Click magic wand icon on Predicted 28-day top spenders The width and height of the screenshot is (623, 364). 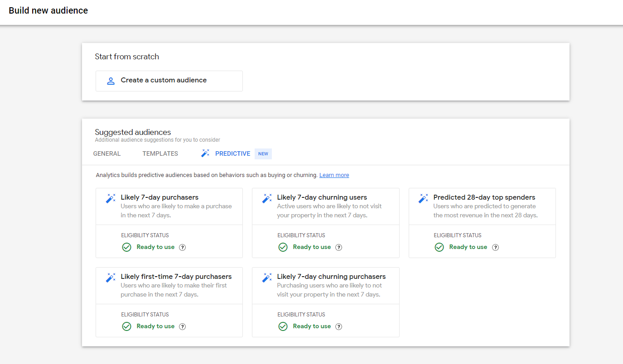click(x=423, y=199)
